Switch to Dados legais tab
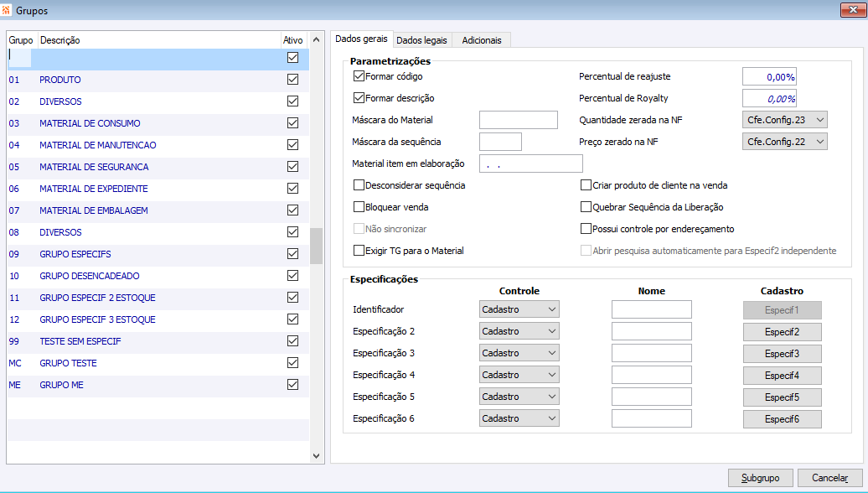Screen dimensions: 868x493 (421, 40)
